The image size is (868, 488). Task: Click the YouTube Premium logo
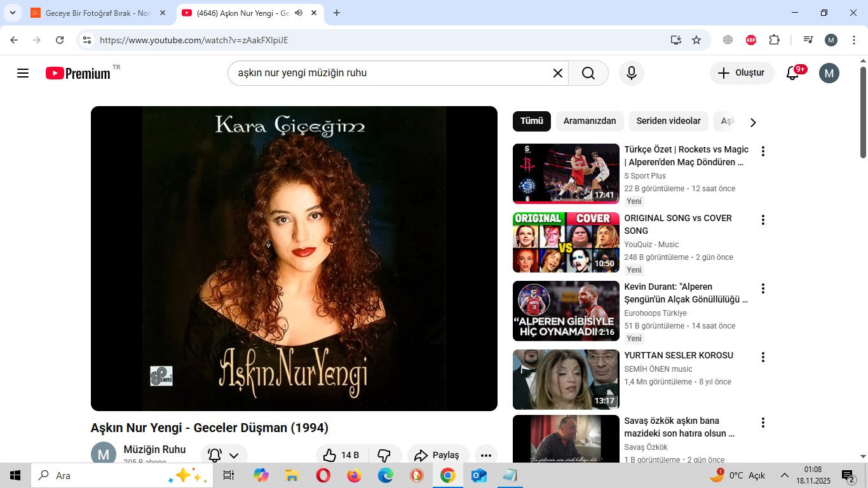coord(78,73)
